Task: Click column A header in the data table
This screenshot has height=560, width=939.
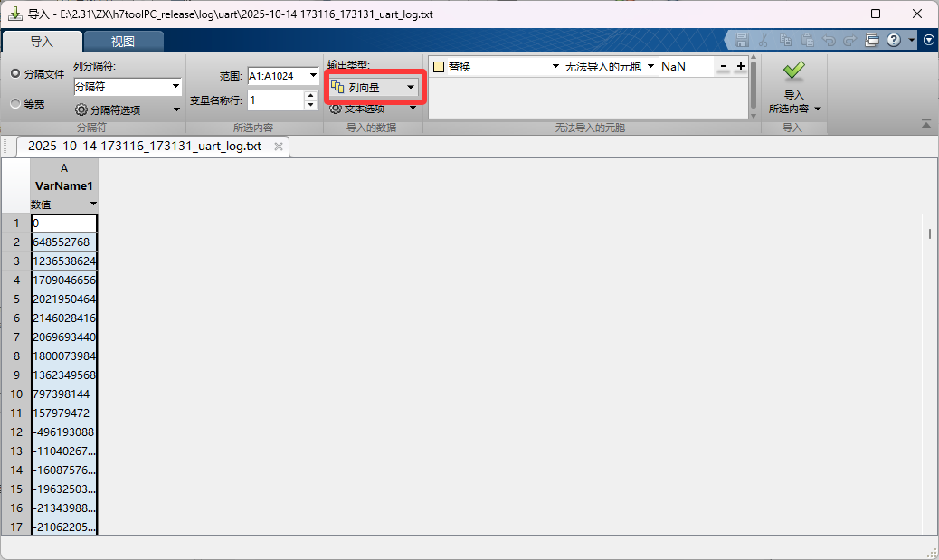Action: [64, 168]
